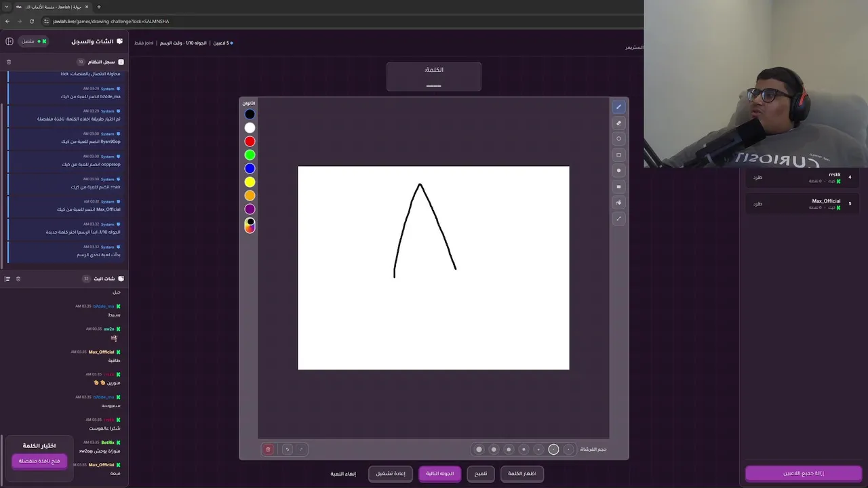Select the outlined circle shape tool
This screenshot has height=488, width=868.
click(x=618, y=139)
